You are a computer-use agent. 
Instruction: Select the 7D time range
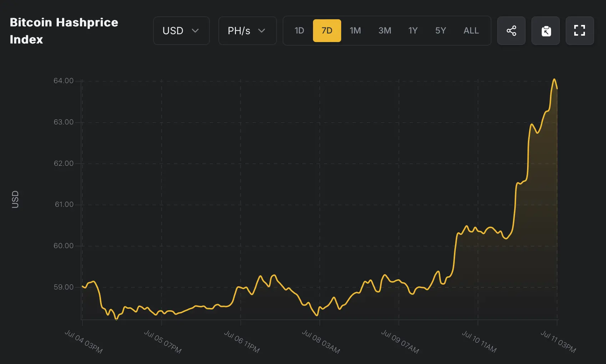(327, 31)
